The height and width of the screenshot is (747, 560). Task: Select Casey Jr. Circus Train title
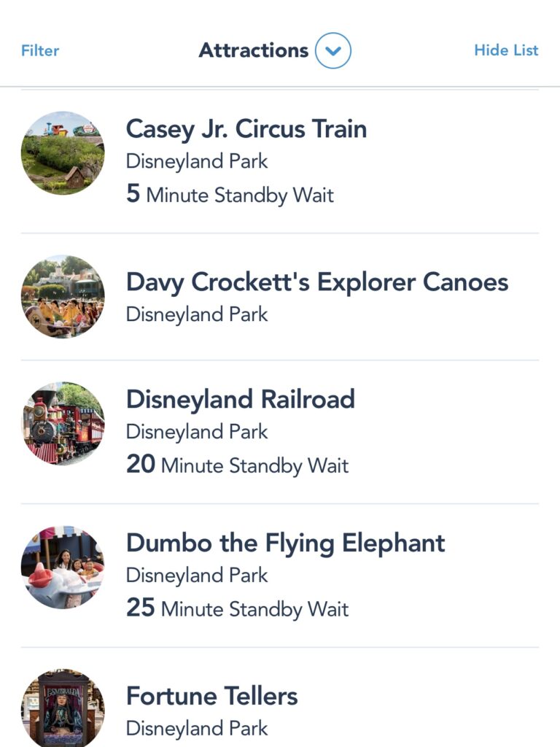(246, 130)
